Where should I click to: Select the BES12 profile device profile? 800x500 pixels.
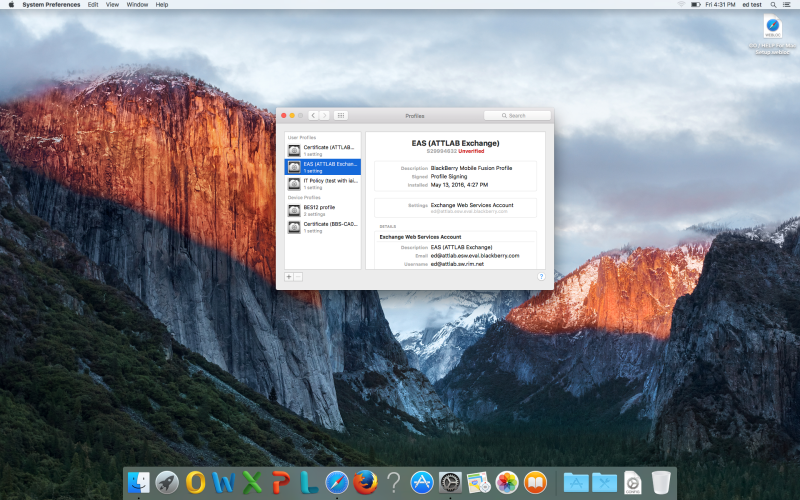point(322,210)
